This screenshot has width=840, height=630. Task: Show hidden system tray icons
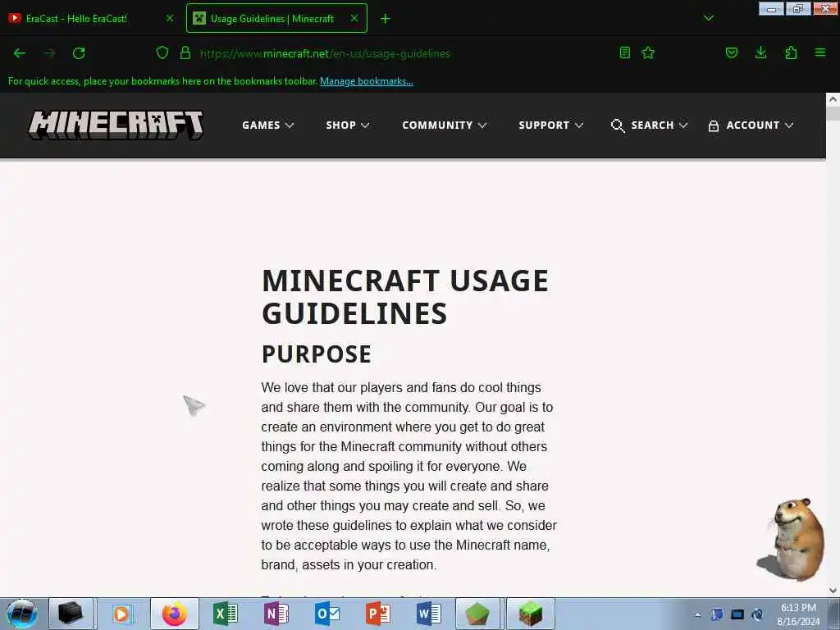pyautogui.click(x=697, y=614)
